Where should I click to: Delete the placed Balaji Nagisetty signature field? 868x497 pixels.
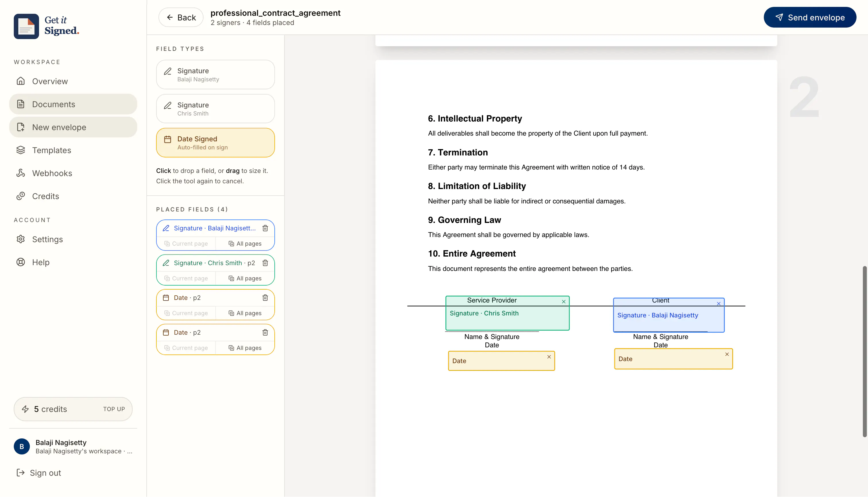coord(265,228)
